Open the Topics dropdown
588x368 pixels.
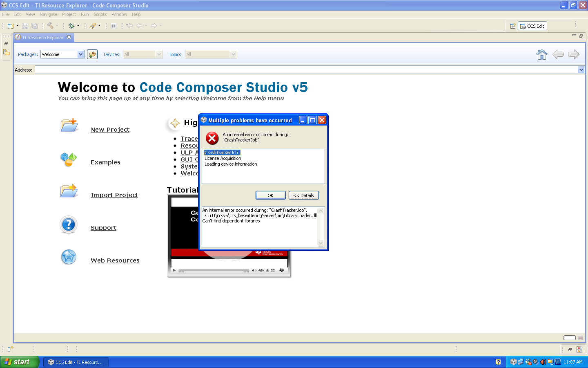[x=211, y=54]
